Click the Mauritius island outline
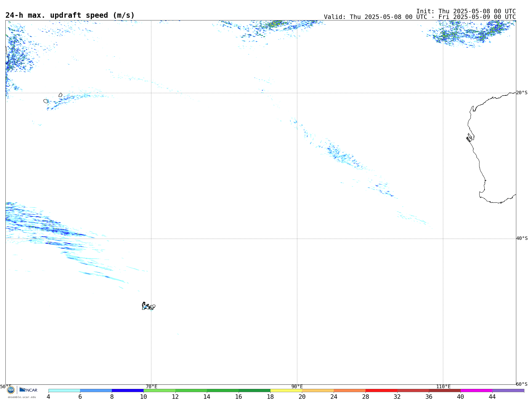This screenshot has height=400, width=532. click(60, 95)
